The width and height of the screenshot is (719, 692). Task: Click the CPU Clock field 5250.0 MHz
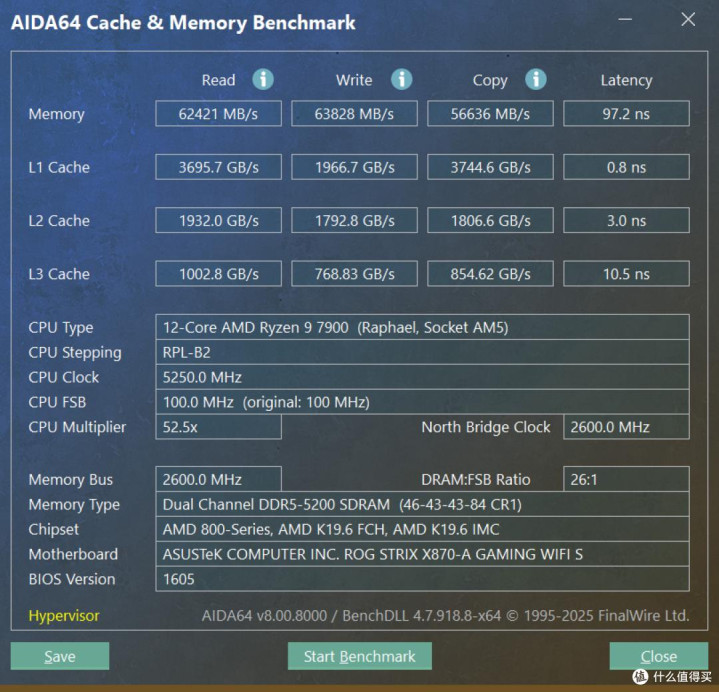pyautogui.click(x=422, y=377)
